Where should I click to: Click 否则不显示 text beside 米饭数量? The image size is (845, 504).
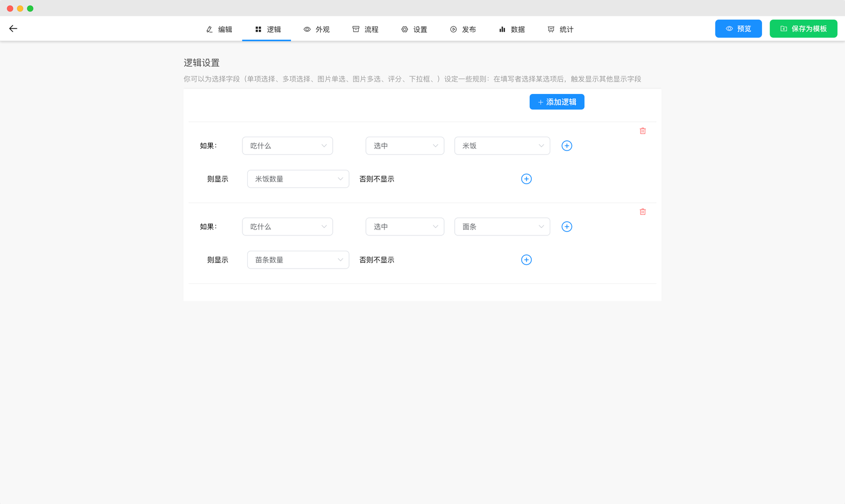tap(377, 179)
